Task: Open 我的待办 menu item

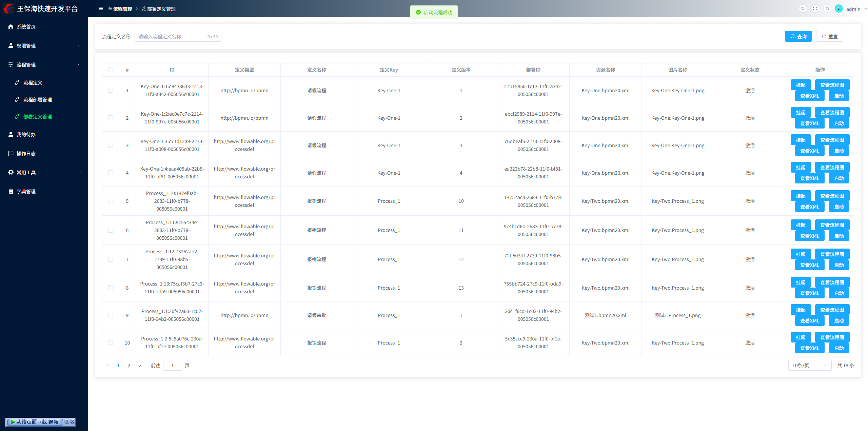Action: pyautogui.click(x=26, y=135)
